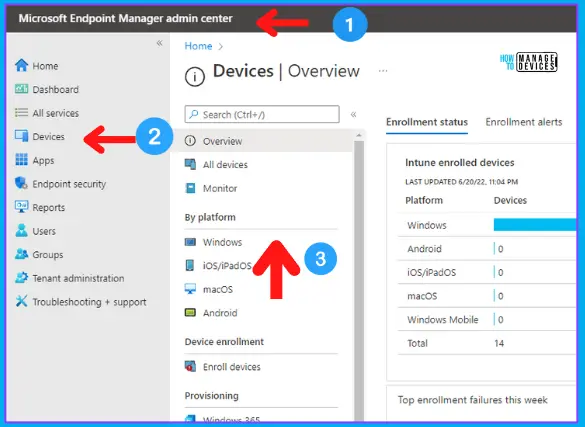Click the submenu scrollbar up arrow

coord(359,135)
